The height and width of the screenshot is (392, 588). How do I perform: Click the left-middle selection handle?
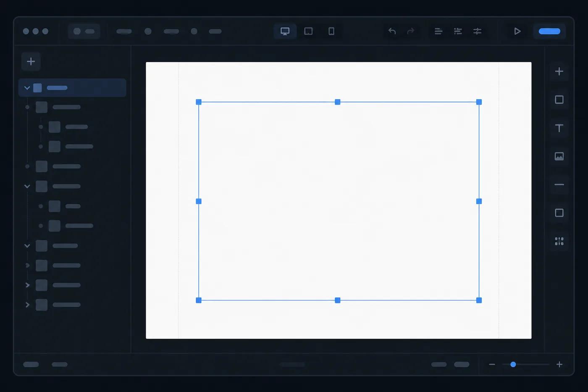coord(199,201)
